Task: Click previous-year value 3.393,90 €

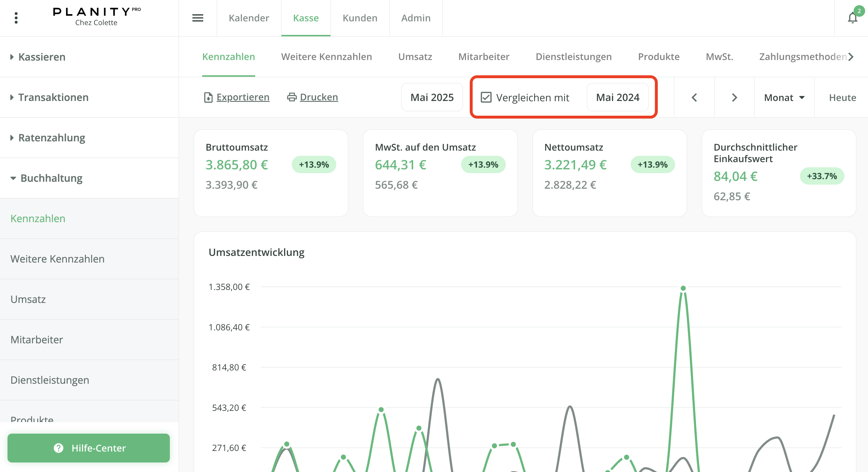Action: (x=232, y=185)
